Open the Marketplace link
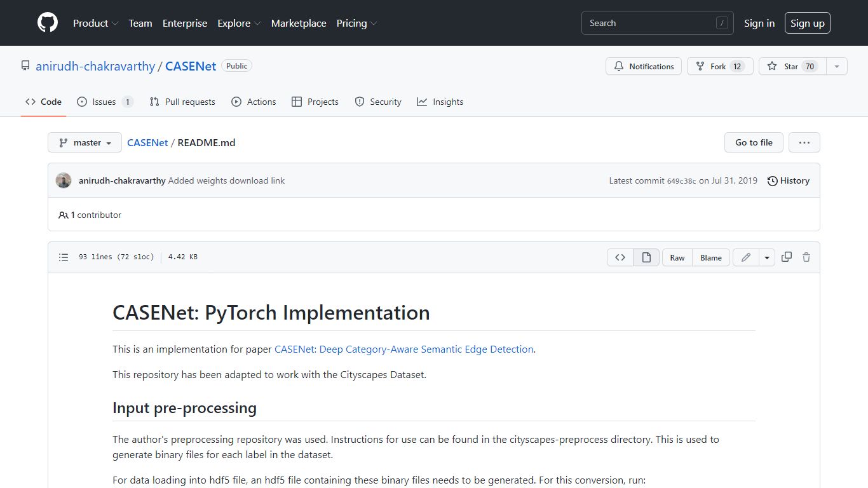 pyautogui.click(x=299, y=23)
